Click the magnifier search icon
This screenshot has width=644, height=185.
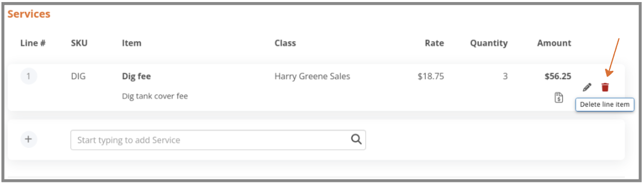click(356, 139)
